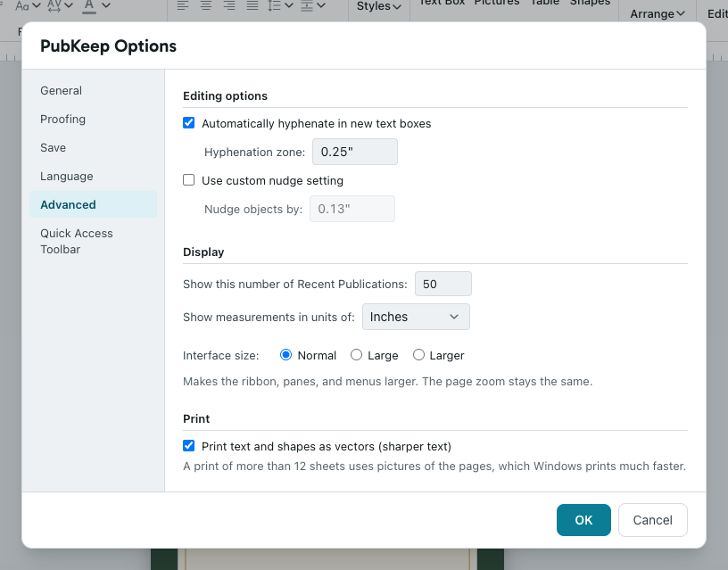Click the Pictures button in the ribbon
The height and width of the screenshot is (570, 728).
click(496, 3)
